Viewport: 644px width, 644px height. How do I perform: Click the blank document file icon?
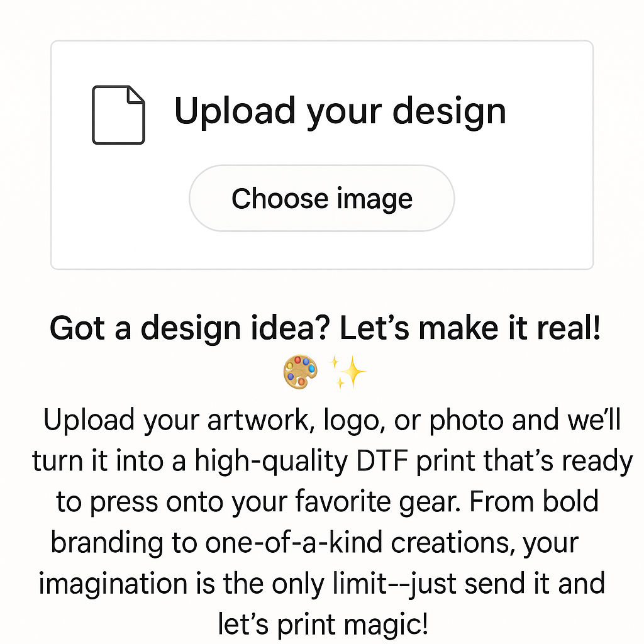click(118, 115)
